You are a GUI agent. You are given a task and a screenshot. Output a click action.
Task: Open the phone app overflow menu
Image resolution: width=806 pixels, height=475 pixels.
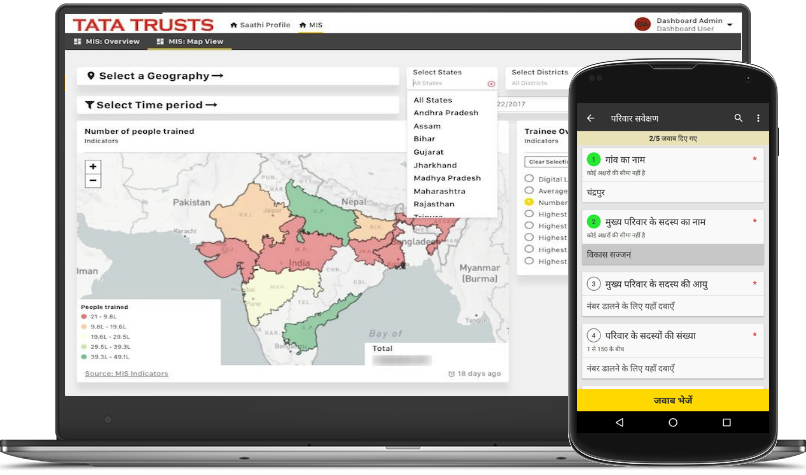[x=758, y=118]
